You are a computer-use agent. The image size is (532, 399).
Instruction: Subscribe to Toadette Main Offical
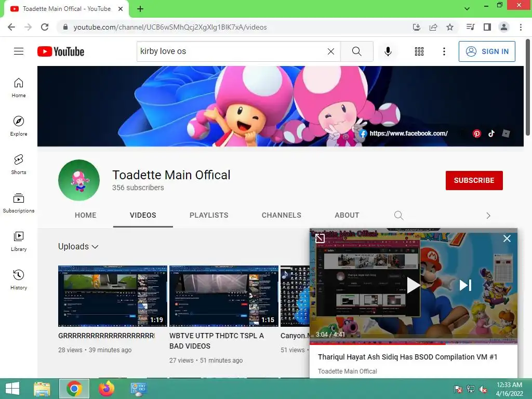tap(474, 180)
